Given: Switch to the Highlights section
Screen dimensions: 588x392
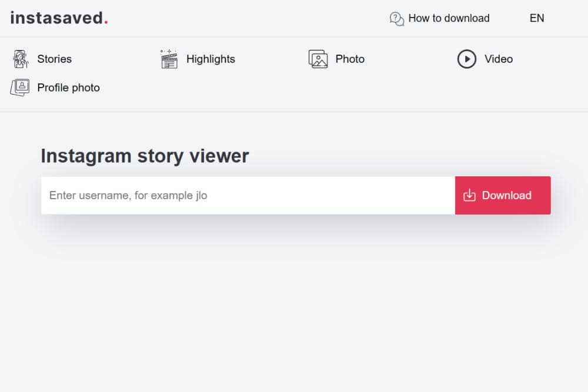Looking at the screenshot, I should [x=211, y=59].
